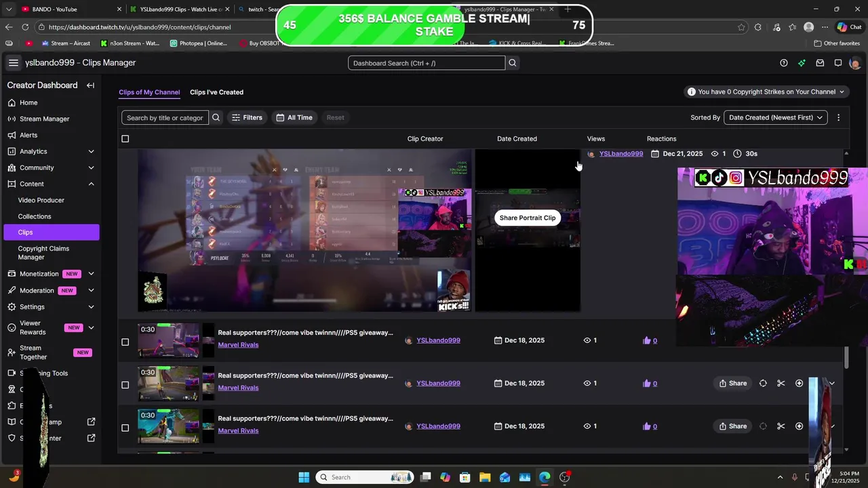Switch to Clips of My Channel tab

click(149, 92)
